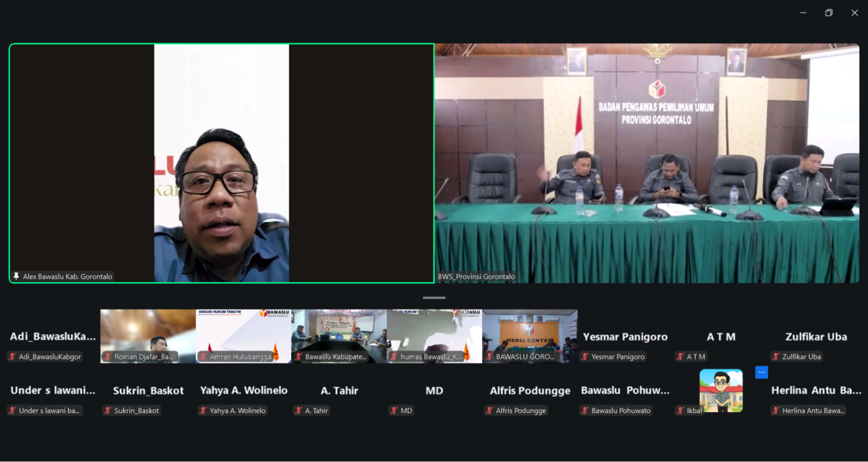The image size is (868, 462).
Task: Select the BWS_Provinsi Gorontalo room video
Action: coord(647,163)
